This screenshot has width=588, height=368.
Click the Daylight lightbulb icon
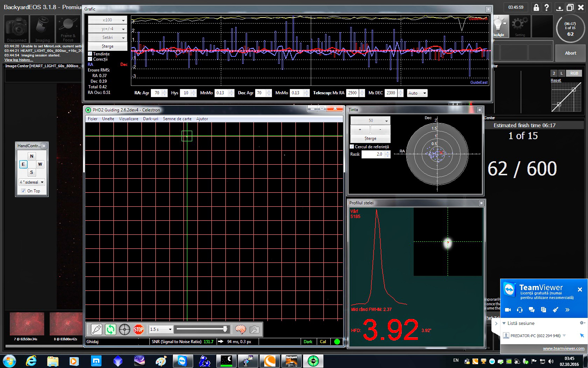coord(500,26)
